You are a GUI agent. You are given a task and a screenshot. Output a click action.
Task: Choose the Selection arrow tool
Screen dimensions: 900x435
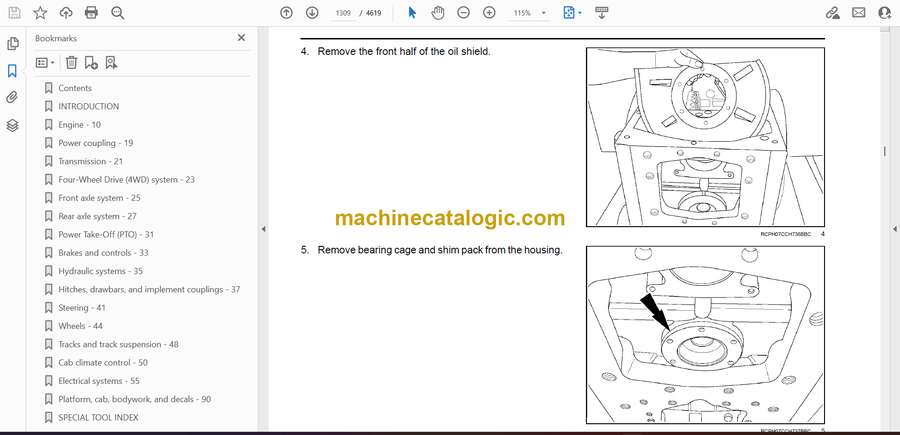click(412, 13)
